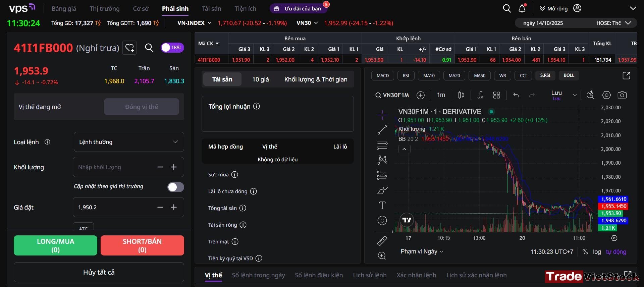The height and width of the screenshot is (287, 644).
Task: Toggle the TRÁI layout switch
Action: click(x=172, y=48)
